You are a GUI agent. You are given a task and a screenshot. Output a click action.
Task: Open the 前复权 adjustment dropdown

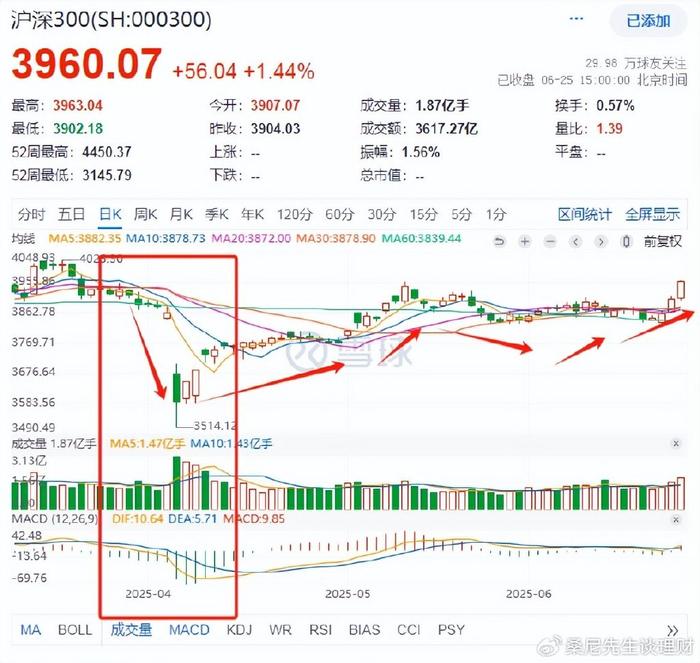663,242
